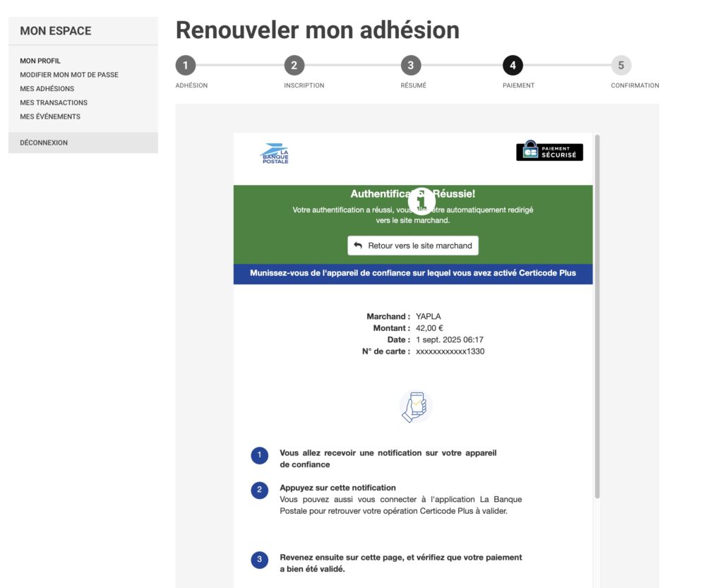Go to Mes Adhésions page
The image size is (723, 588).
click(47, 89)
